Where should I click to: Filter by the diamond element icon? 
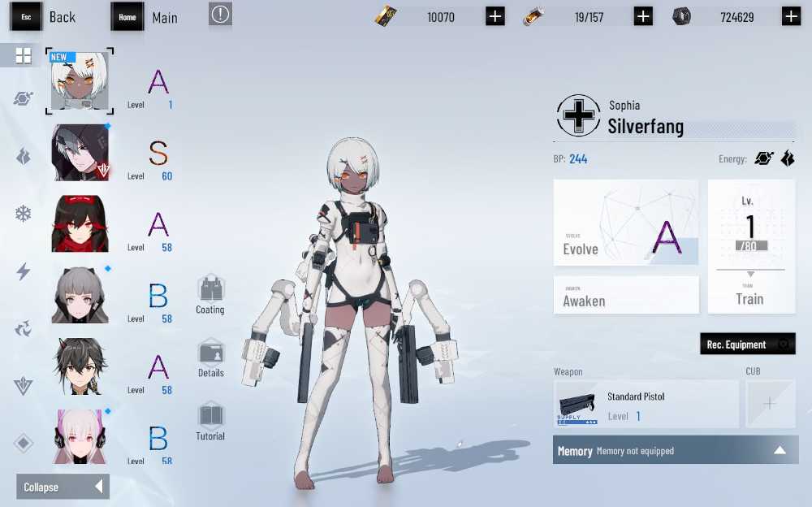24,444
